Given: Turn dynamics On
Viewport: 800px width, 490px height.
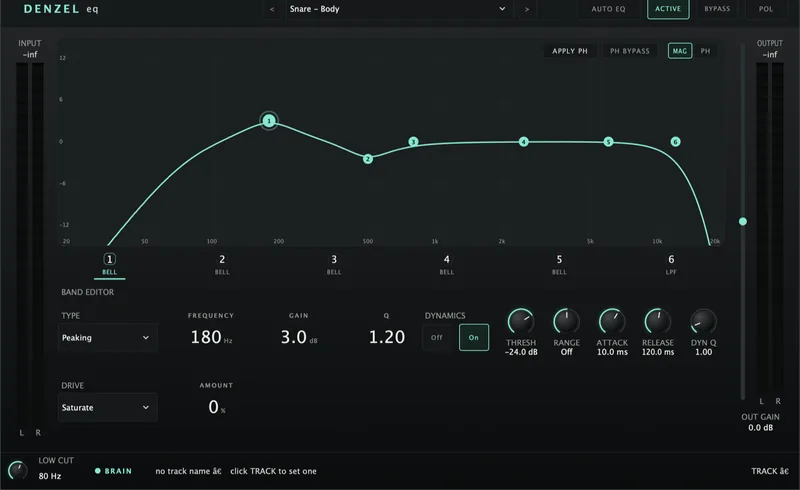Looking at the screenshot, I should point(473,337).
